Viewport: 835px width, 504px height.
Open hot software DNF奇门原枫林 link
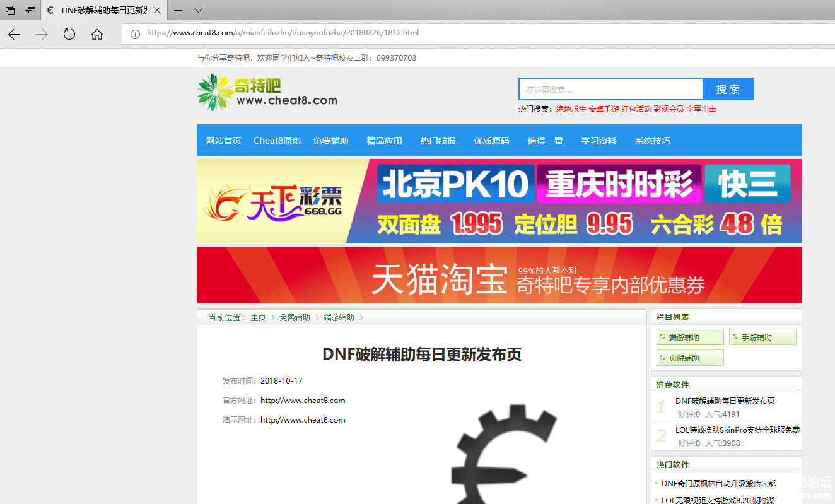(718, 484)
